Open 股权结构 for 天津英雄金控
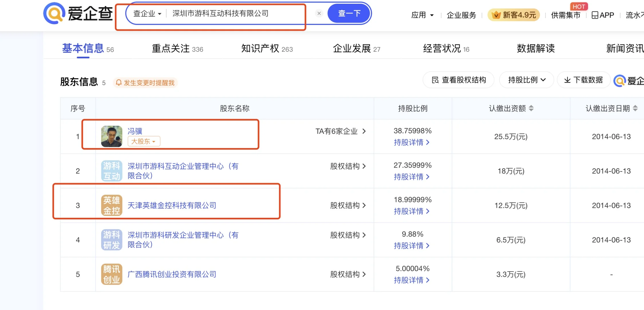 pyautogui.click(x=348, y=205)
